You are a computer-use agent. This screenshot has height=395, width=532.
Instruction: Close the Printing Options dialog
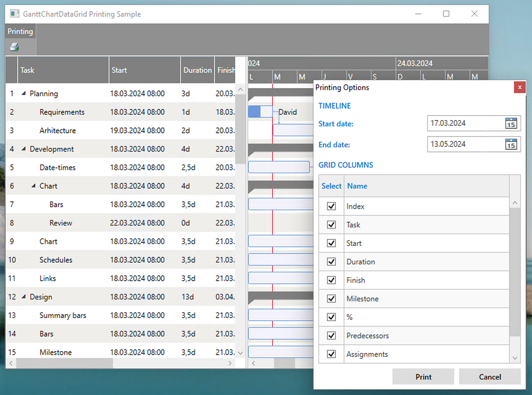pyautogui.click(x=519, y=87)
